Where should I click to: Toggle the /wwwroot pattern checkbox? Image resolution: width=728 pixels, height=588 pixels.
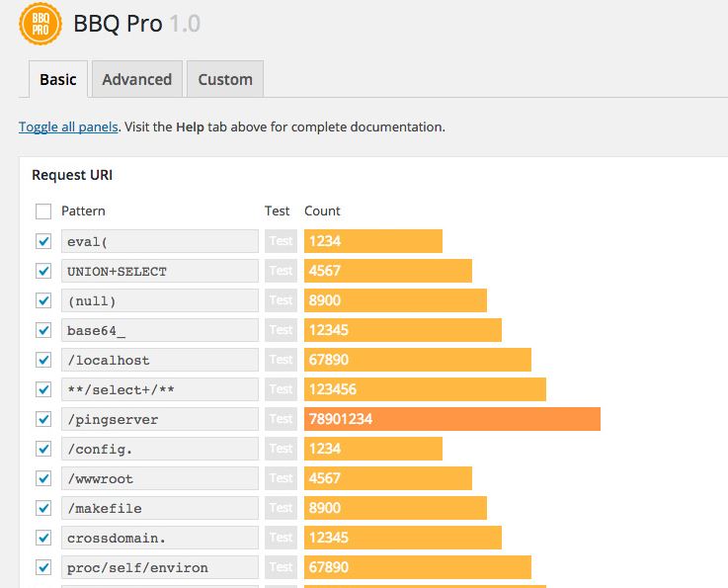pos(43,478)
